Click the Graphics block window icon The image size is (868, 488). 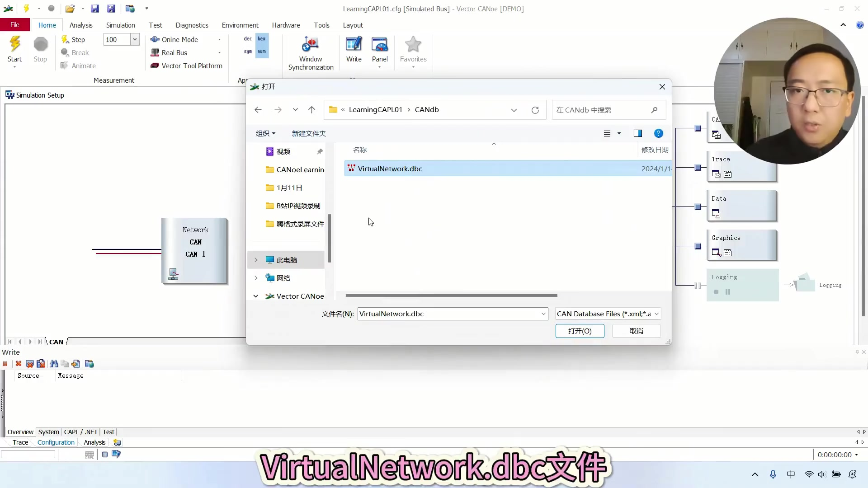point(716,253)
